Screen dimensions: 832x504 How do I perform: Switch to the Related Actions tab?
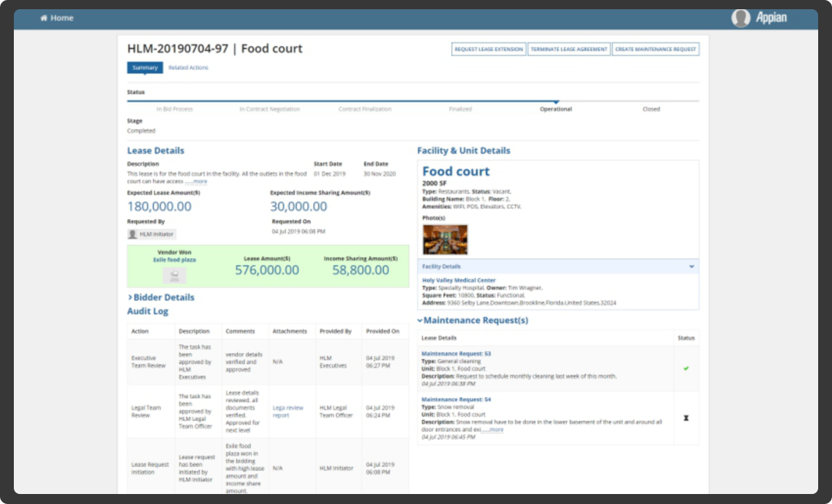[188, 67]
